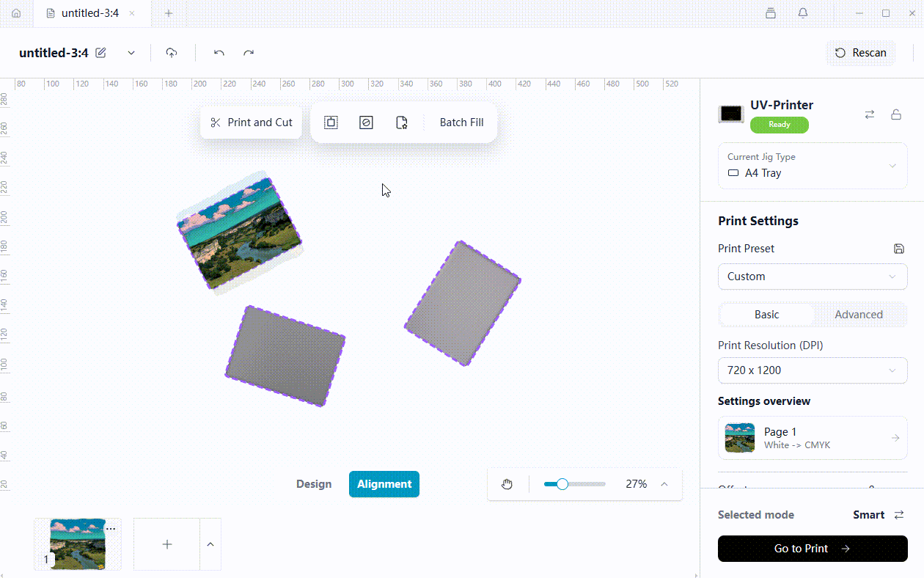Click the Rescan button
The image size is (924, 578).
pyautogui.click(x=861, y=53)
